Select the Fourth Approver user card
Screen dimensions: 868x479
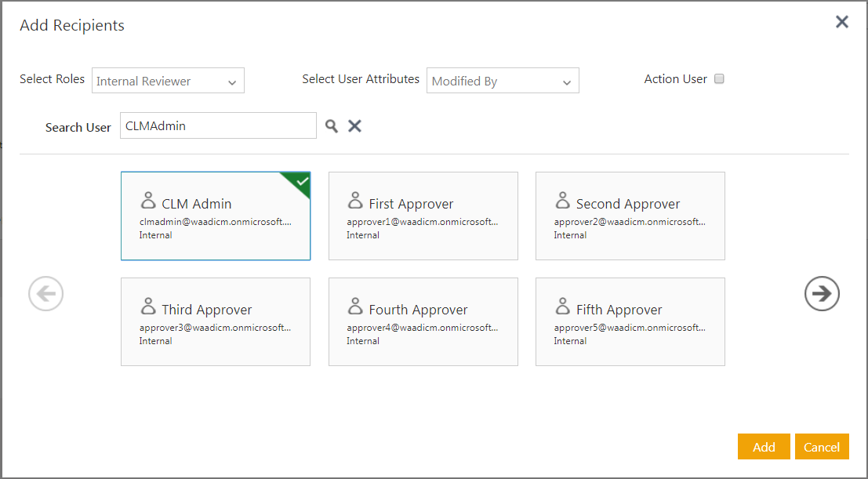423,322
